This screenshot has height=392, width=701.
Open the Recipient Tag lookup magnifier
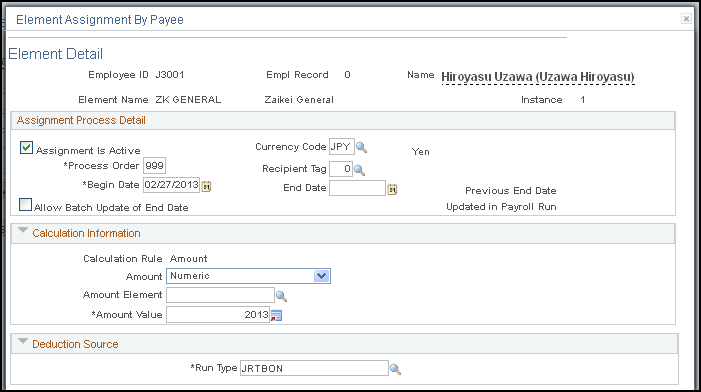pyautogui.click(x=359, y=170)
